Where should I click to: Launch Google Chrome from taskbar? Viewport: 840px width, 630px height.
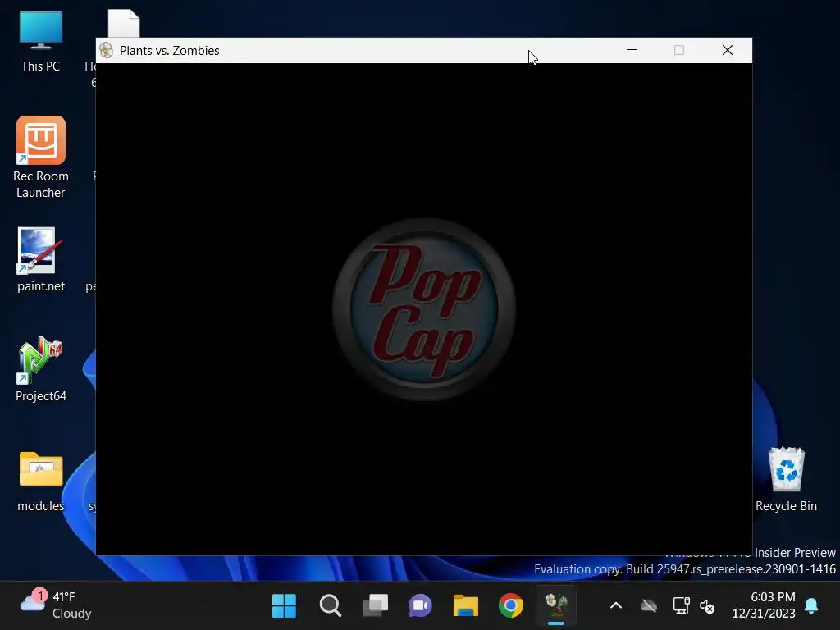tap(510, 606)
